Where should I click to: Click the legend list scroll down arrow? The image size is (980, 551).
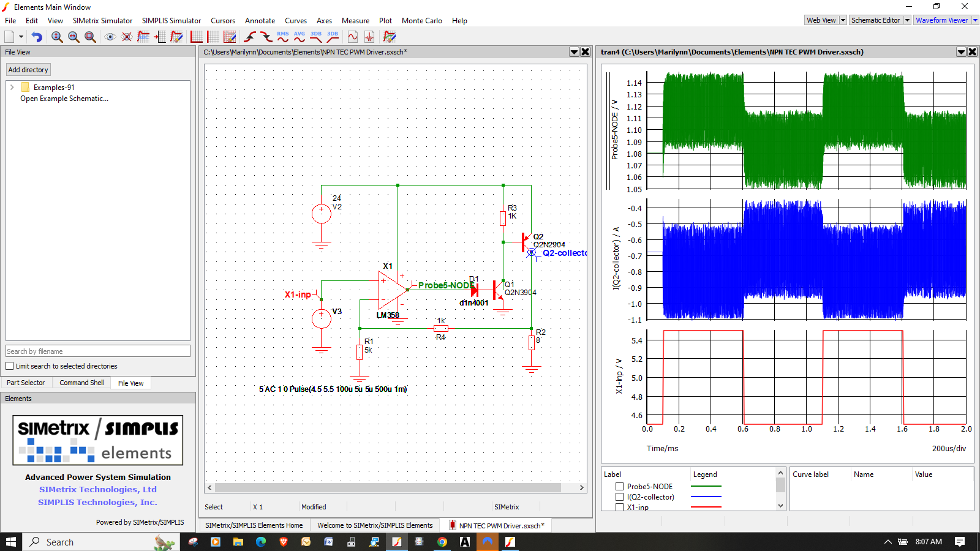tap(780, 506)
